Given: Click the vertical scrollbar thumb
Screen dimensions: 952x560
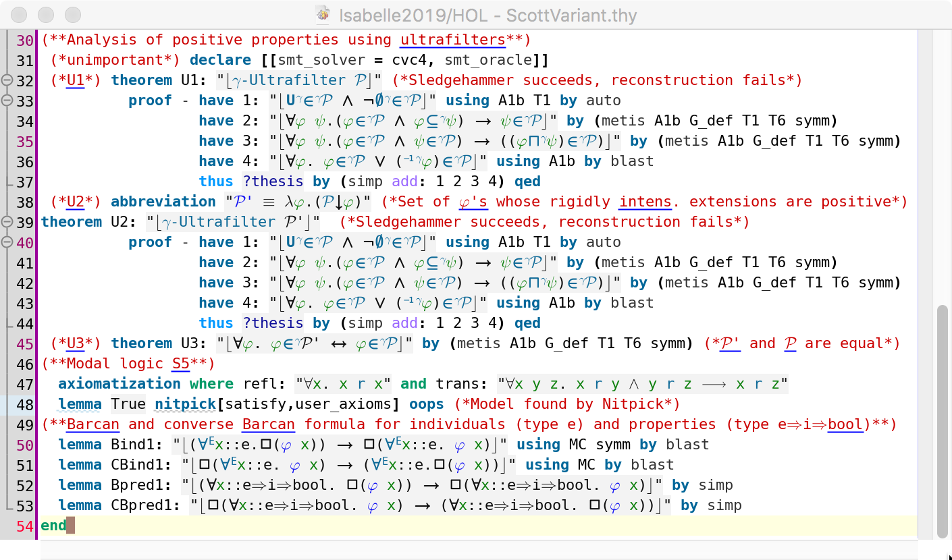Looking at the screenshot, I should [x=943, y=418].
